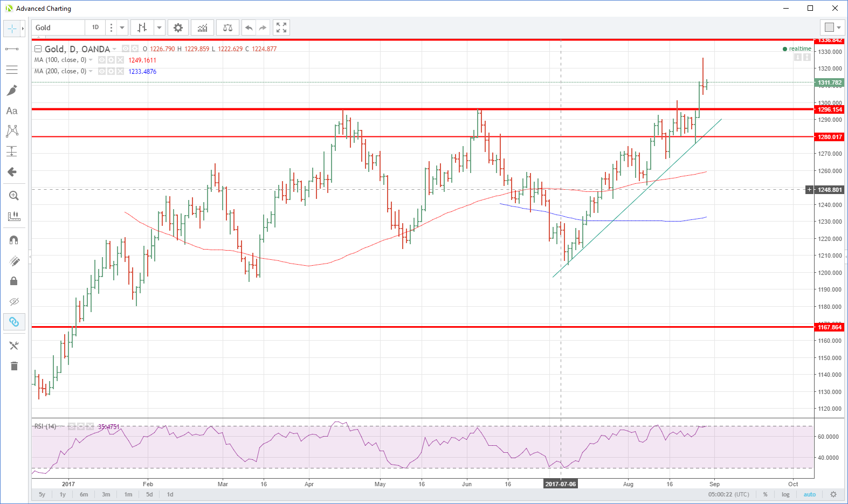Open chart properties gear in toolbar
Viewport: 848px width, 504px height.
pyautogui.click(x=178, y=27)
